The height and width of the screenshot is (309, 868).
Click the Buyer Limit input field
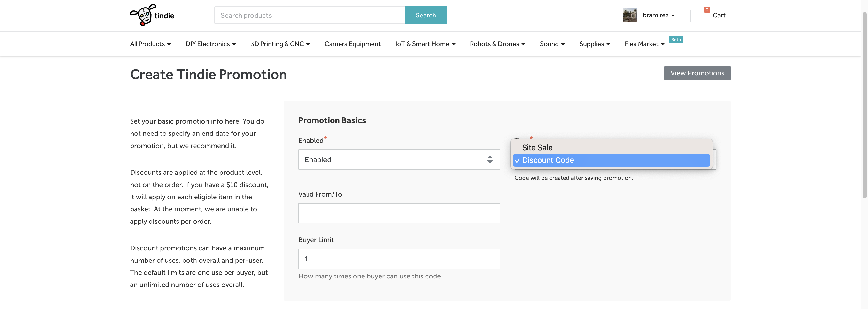[399, 259]
